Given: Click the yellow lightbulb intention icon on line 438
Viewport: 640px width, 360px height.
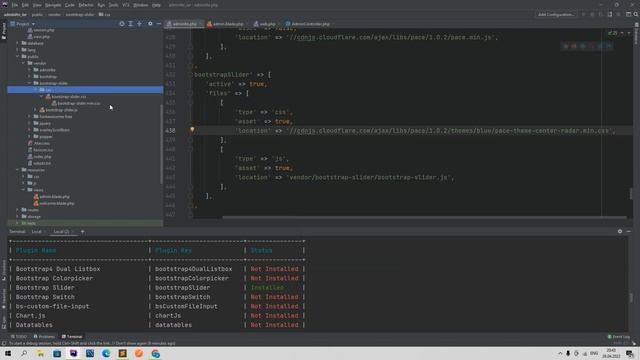Looking at the screenshot, I should point(192,130).
